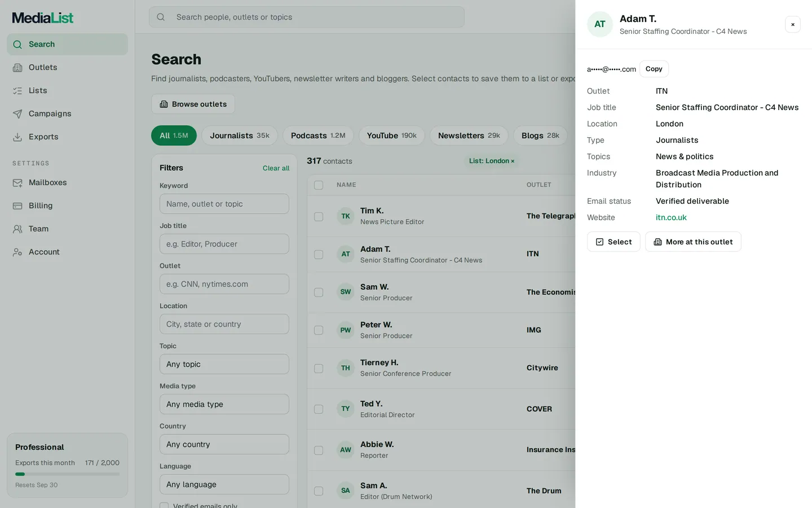812x508 pixels.
Task: Click the exports usage progress bar
Action: [67, 474]
